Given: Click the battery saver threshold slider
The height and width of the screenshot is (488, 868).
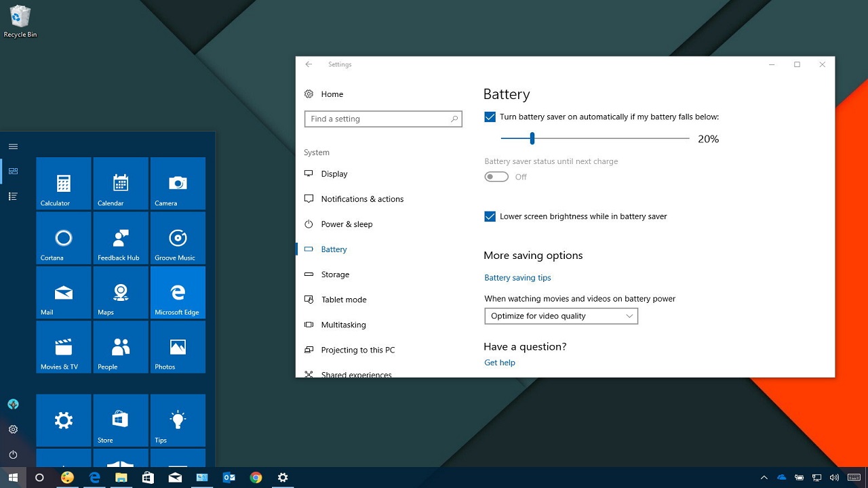Looking at the screenshot, I should (x=532, y=139).
